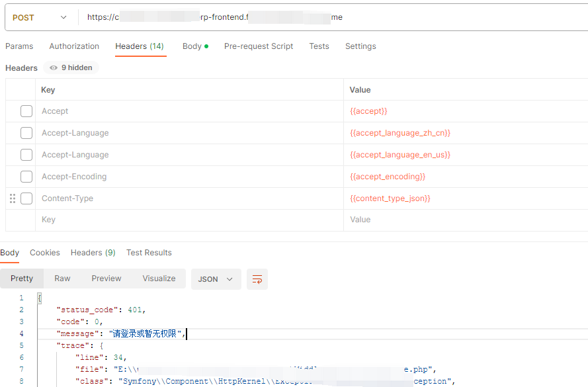588x387 pixels.
Task: Toggle the 9 hidden headers eye icon
Action: (54, 67)
